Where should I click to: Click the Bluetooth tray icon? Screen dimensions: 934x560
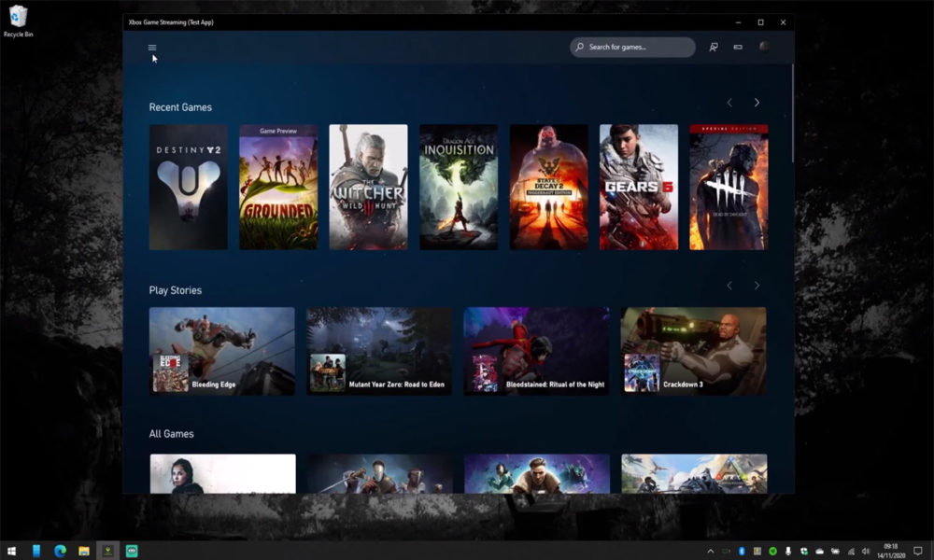tap(742, 551)
